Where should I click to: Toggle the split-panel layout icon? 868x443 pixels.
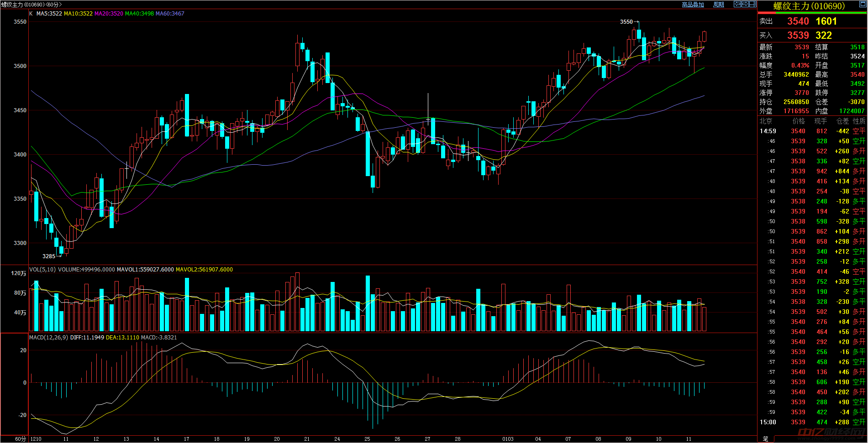(753, 4)
